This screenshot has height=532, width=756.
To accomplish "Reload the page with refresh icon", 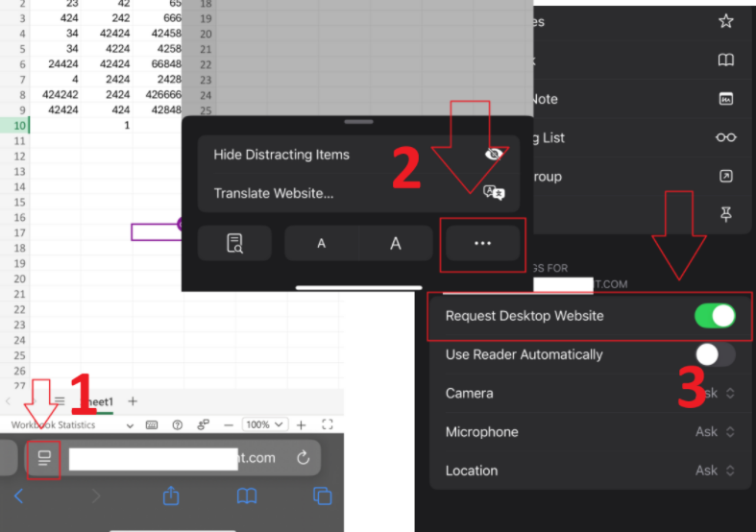I will [304, 457].
